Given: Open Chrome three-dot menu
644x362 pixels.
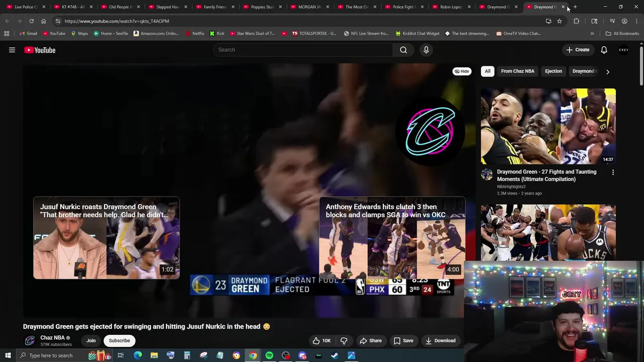Looking at the screenshot, I should pyautogui.click(x=636, y=21).
